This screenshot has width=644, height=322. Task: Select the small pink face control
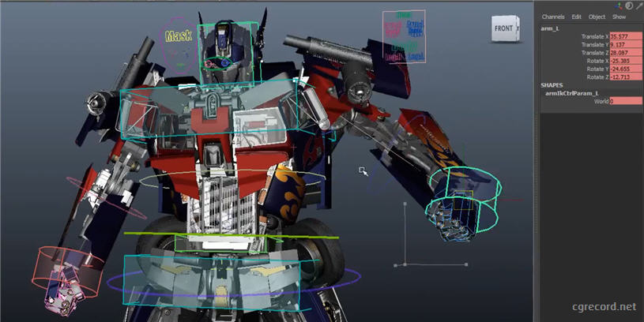(209, 64)
